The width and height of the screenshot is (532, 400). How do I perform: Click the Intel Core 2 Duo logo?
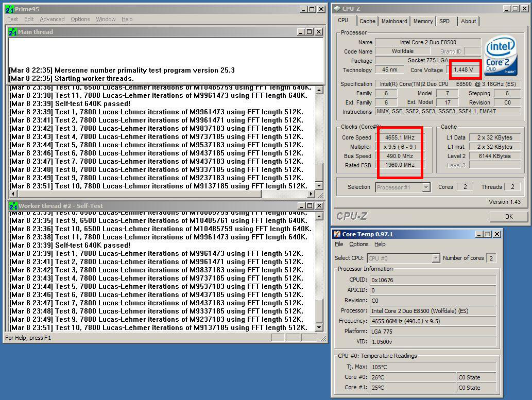coord(501,56)
